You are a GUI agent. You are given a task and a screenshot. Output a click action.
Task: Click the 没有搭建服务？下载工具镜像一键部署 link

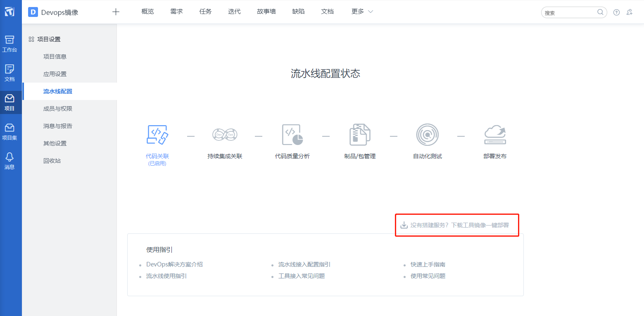tap(459, 225)
